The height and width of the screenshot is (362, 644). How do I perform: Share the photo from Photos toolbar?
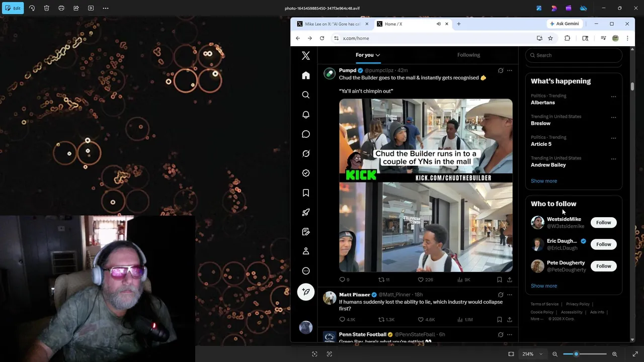(76, 8)
